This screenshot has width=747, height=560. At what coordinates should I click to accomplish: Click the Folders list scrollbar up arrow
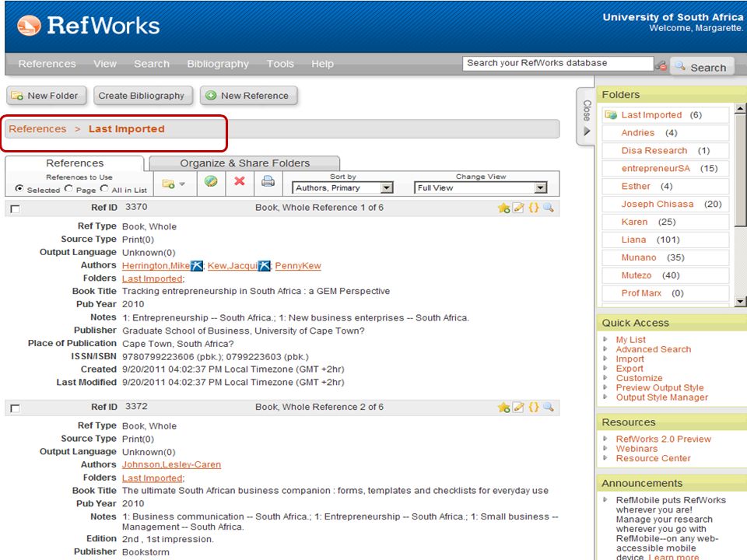point(740,109)
